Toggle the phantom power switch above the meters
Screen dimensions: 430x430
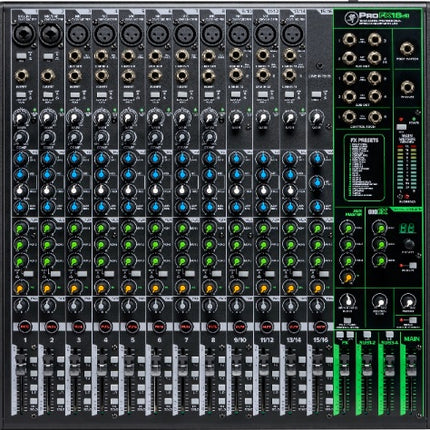401,127
